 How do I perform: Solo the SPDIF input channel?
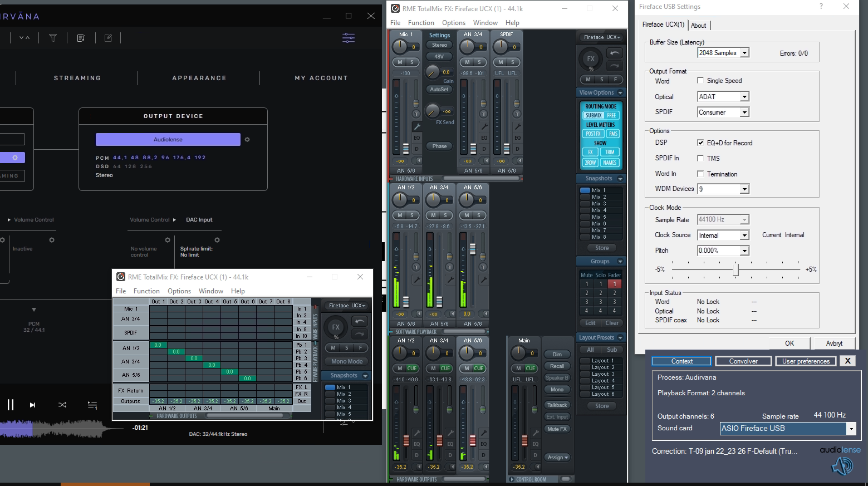(x=513, y=62)
